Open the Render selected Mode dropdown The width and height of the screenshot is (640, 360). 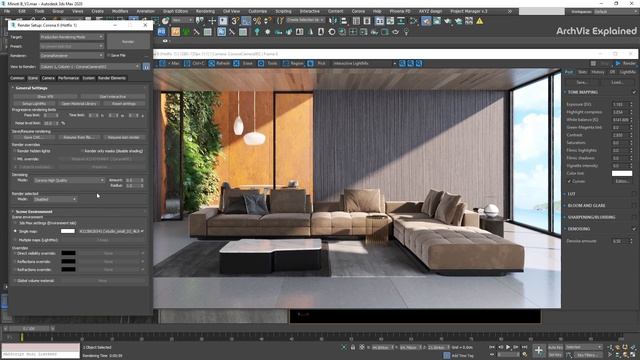[x=55, y=199]
